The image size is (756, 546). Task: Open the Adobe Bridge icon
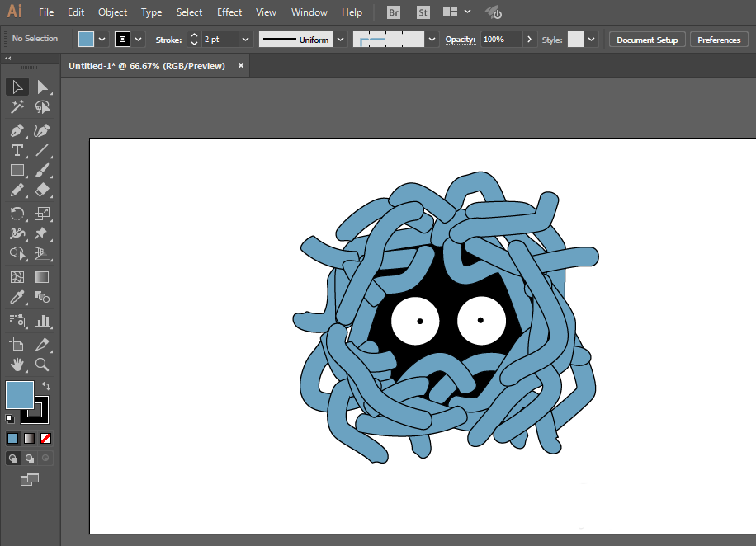394,12
